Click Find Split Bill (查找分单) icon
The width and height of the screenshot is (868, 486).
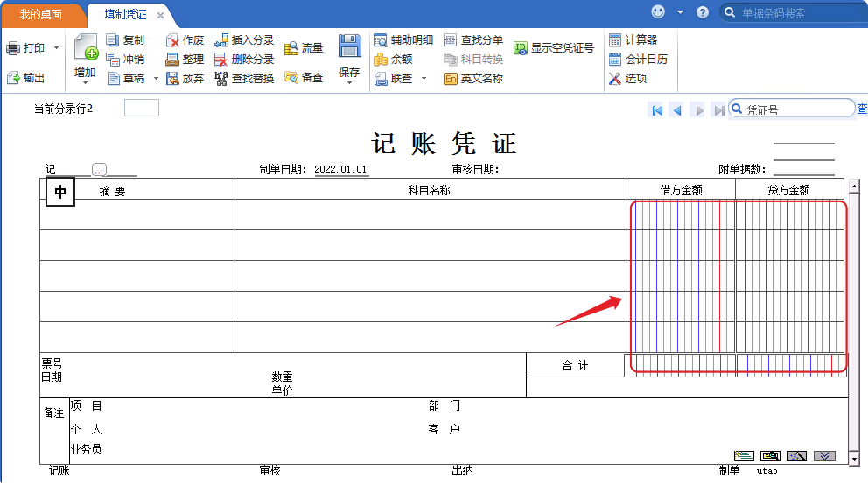(451, 40)
